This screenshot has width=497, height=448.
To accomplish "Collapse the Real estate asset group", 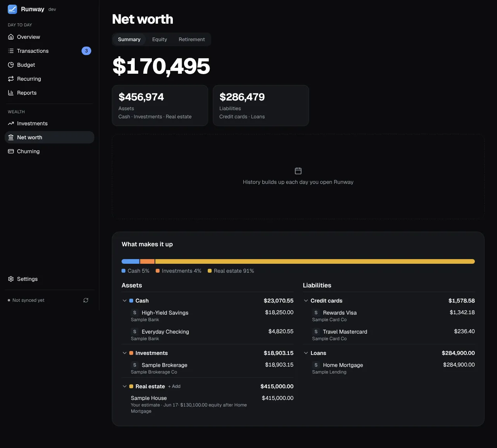I will [125, 386].
